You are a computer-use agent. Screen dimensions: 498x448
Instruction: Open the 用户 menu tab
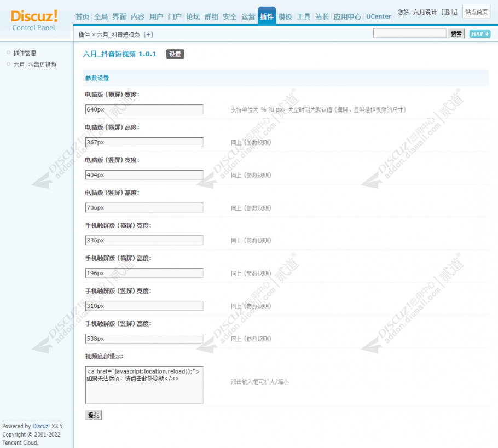[156, 16]
